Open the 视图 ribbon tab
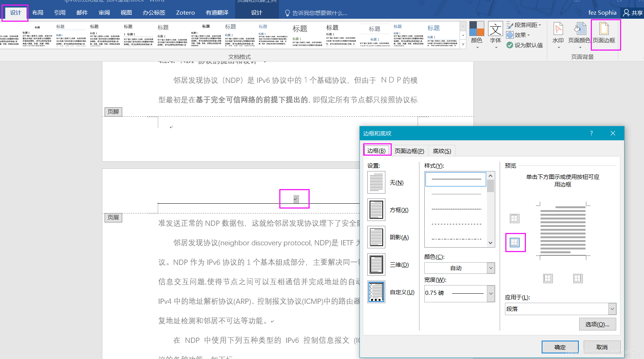Image resolution: width=644 pixels, height=359 pixels. click(126, 13)
